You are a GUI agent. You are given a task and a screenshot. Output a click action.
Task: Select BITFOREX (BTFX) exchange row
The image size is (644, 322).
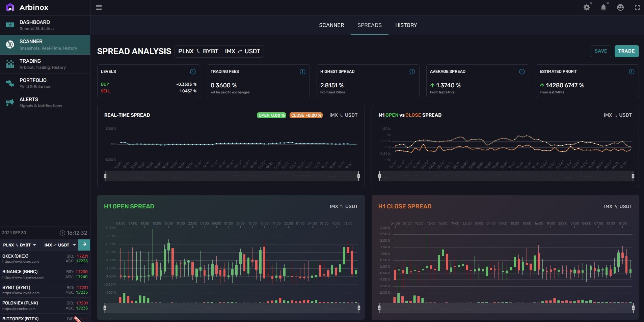click(x=45, y=318)
